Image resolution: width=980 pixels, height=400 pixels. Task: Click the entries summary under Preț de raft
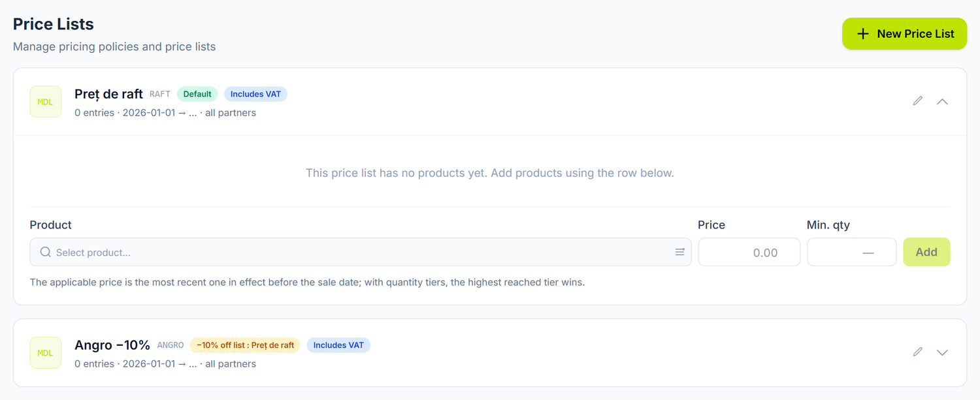[165, 113]
